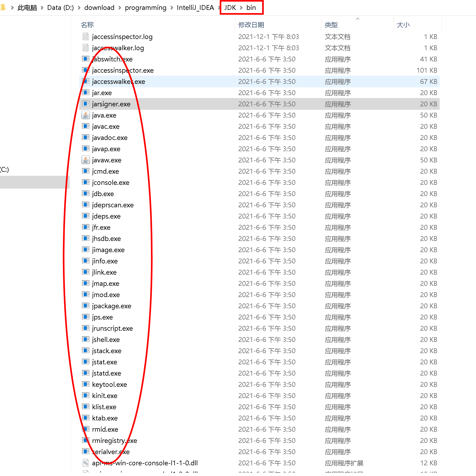The image size is (476, 476).
Task: Select the jstack.exe file name
Action: click(x=107, y=351)
